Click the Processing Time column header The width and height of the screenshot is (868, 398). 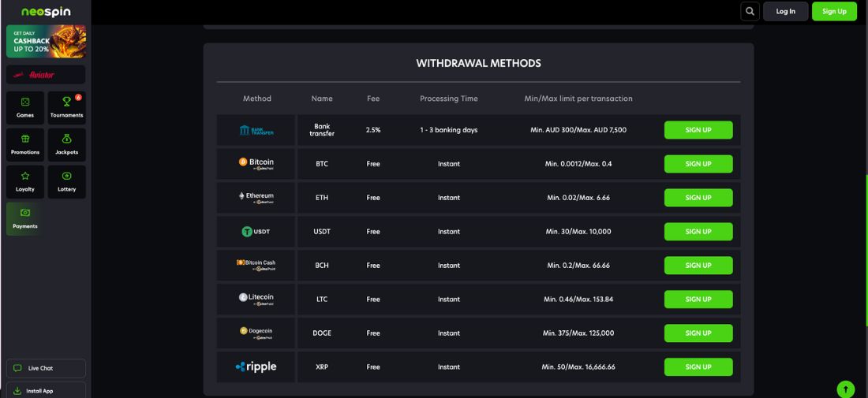tap(448, 99)
